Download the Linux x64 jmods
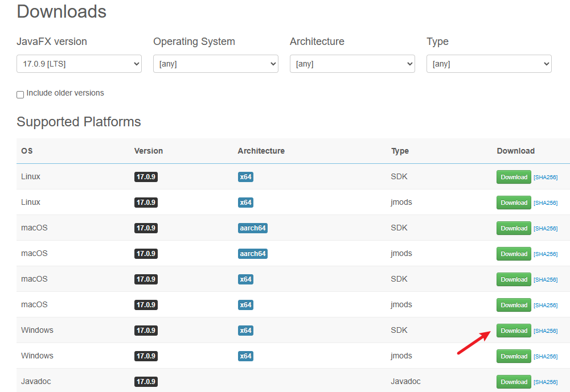 [x=514, y=203]
